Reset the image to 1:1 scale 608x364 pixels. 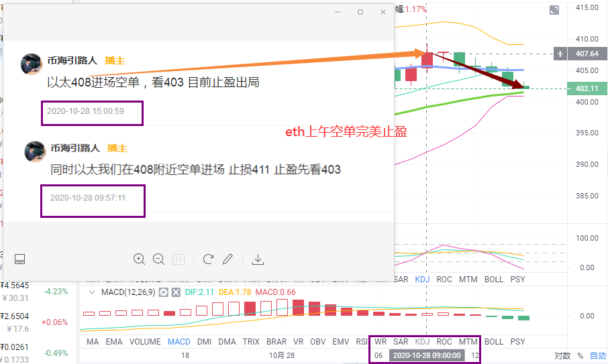[x=179, y=259]
